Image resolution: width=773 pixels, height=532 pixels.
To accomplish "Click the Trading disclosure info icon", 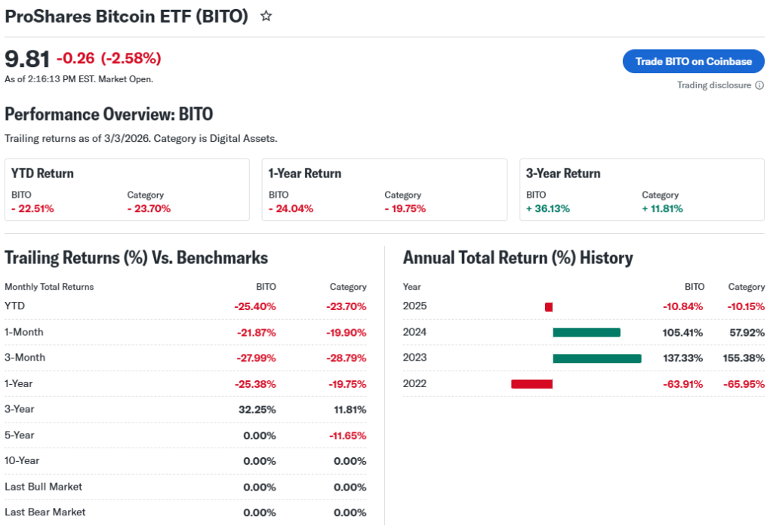I will pyautogui.click(x=759, y=85).
